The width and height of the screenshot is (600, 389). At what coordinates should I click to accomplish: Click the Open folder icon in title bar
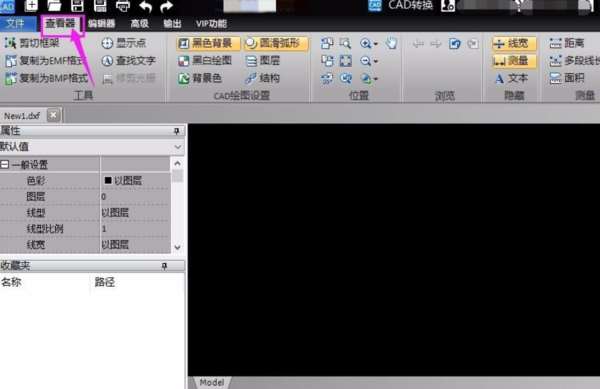54,5
